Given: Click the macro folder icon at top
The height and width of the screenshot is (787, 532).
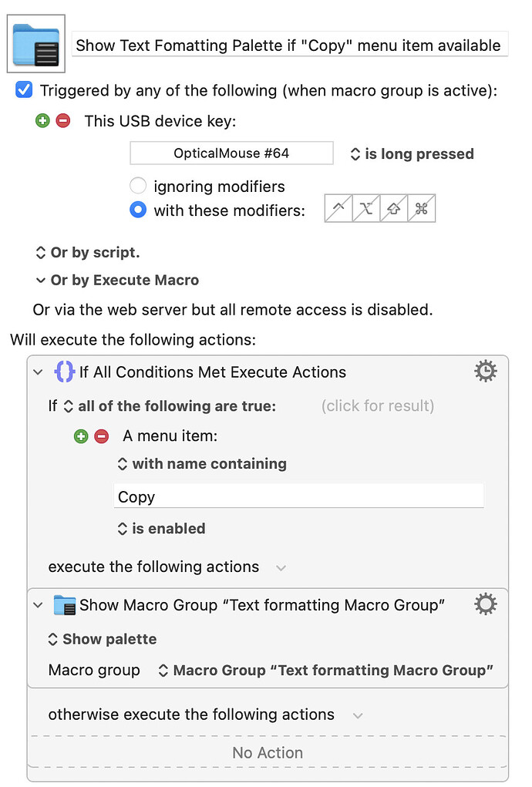Looking at the screenshot, I should [x=36, y=44].
